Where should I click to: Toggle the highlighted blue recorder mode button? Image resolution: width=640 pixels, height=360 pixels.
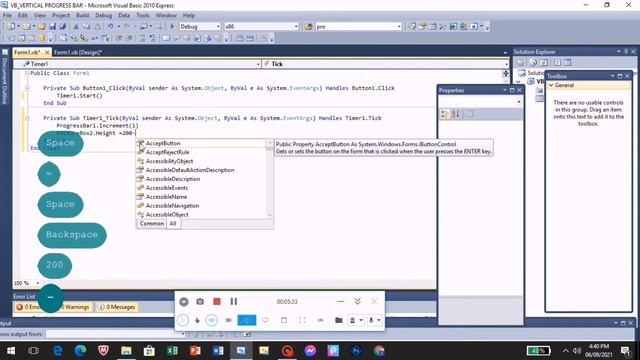pyautogui.click(x=247, y=320)
